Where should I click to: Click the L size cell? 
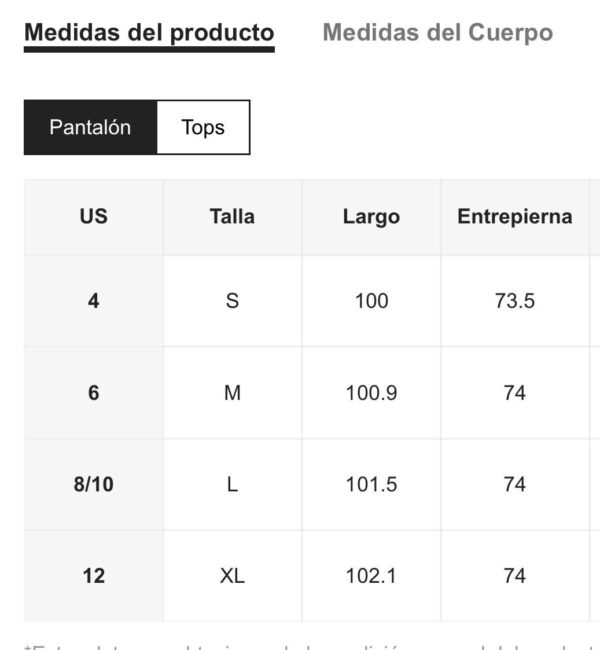point(233,484)
